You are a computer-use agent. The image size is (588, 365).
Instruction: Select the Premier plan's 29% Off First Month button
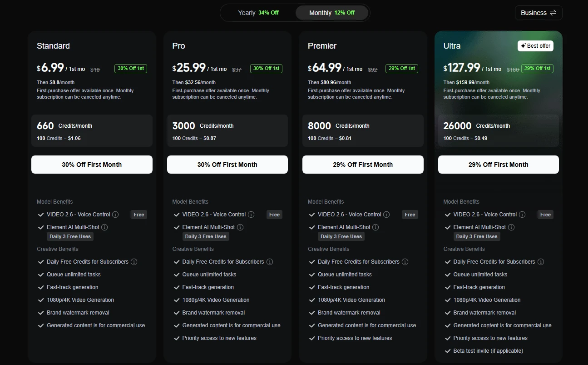pyautogui.click(x=363, y=165)
